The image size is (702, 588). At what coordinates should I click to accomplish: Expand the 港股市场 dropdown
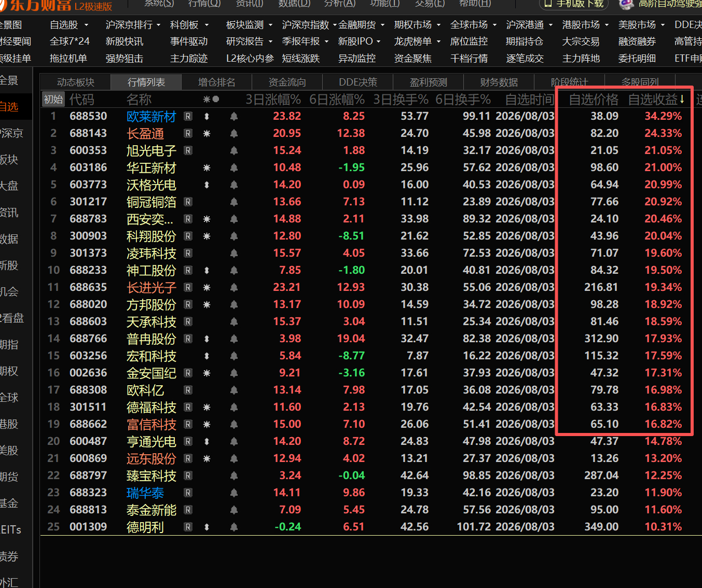607,25
